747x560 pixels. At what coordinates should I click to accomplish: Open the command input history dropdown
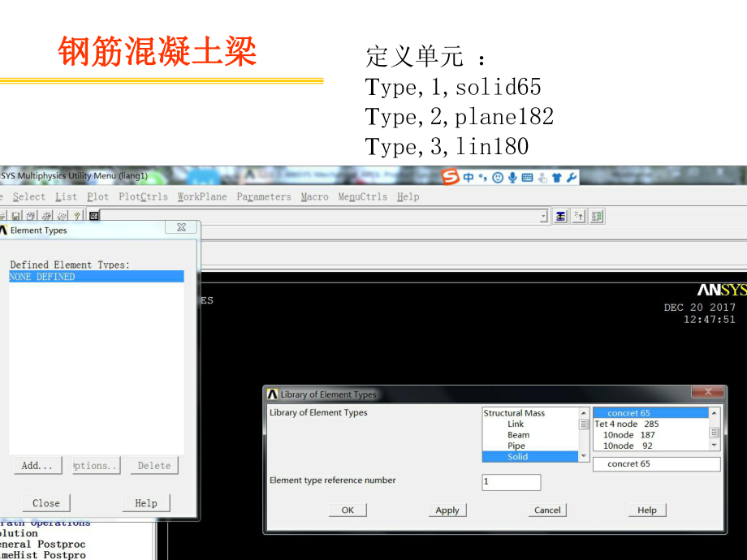point(543,216)
